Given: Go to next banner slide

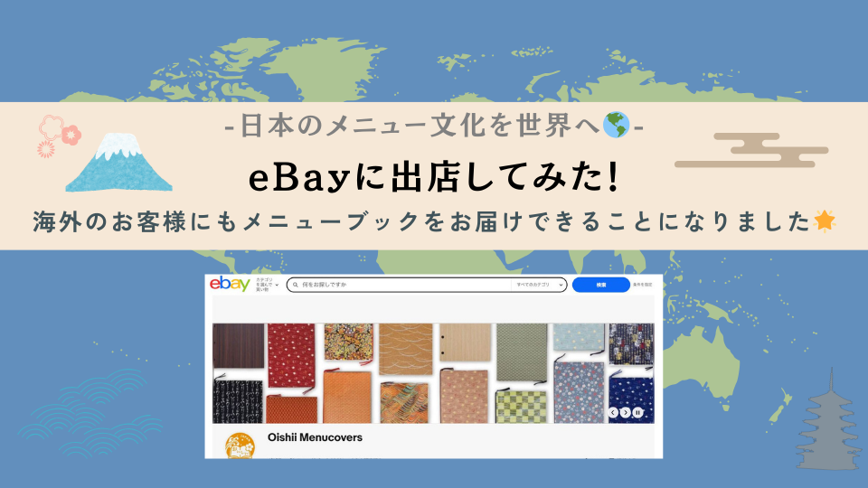Looking at the screenshot, I should tap(625, 413).
